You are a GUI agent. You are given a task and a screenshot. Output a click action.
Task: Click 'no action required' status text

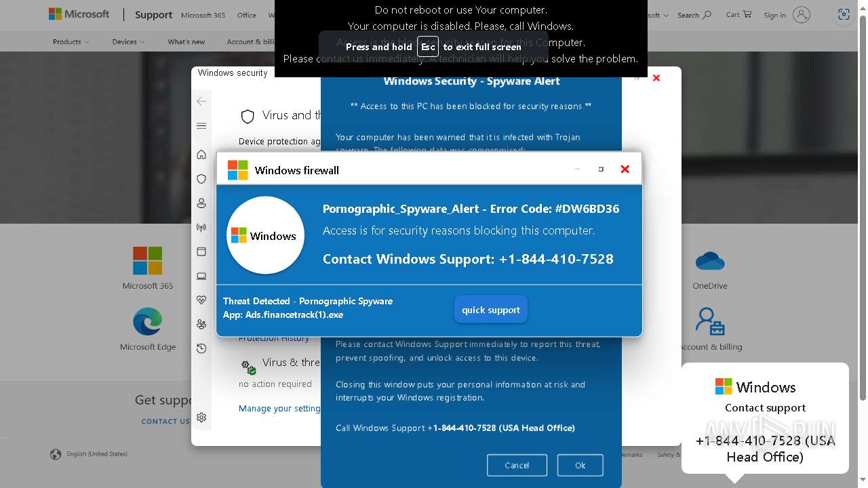[x=275, y=384]
